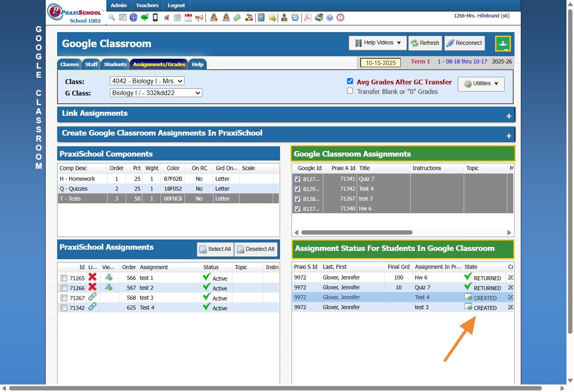
Task: Click the mobile phone toolbar icon
Action: click(155, 17)
